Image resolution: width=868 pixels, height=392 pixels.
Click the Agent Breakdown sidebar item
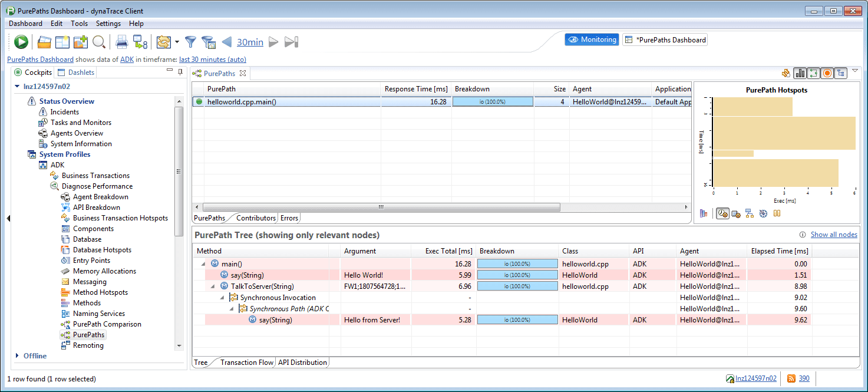(x=100, y=197)
